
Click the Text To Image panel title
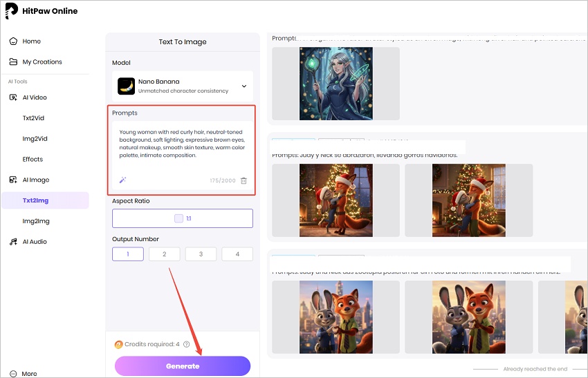183,42
